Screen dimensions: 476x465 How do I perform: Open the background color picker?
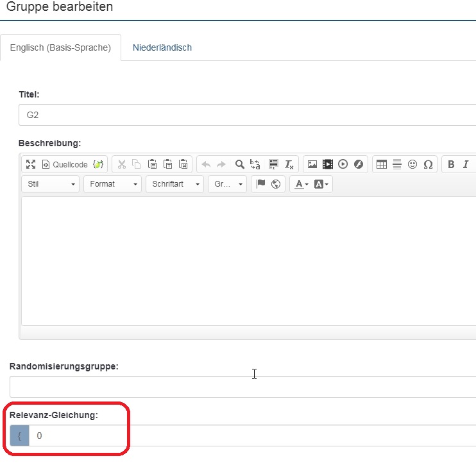(x=321, y=184)
